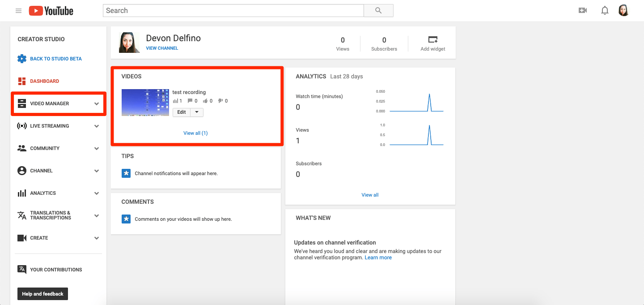The height and width of the screenshot is (305, 644).
Task: Click the test recording comments icon
Action: point(190,101)
